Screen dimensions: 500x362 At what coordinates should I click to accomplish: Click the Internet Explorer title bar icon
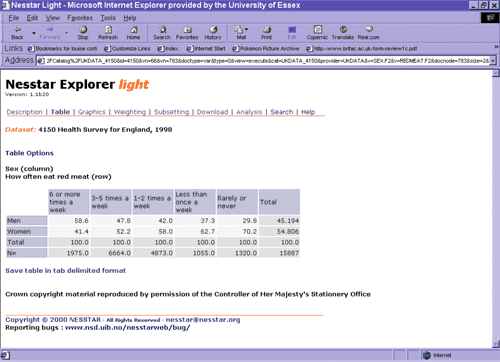(5, 5)
